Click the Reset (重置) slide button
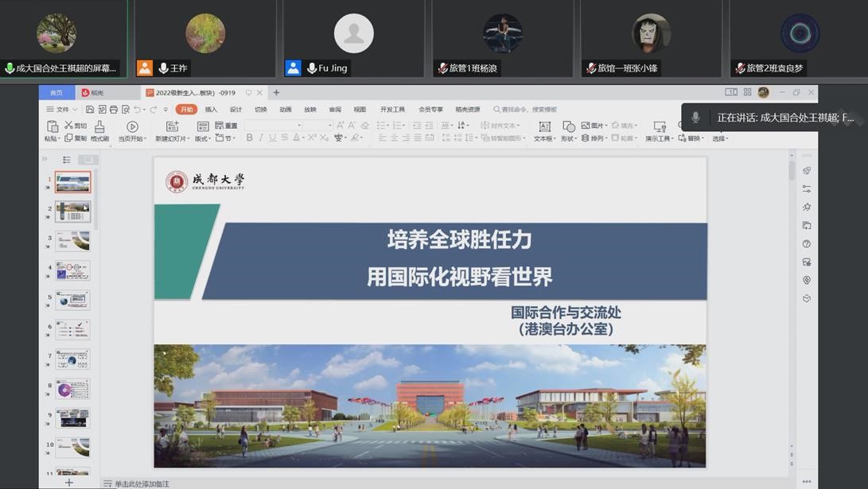Viewport: 868px width, 489px height. (x=227, y=126)
